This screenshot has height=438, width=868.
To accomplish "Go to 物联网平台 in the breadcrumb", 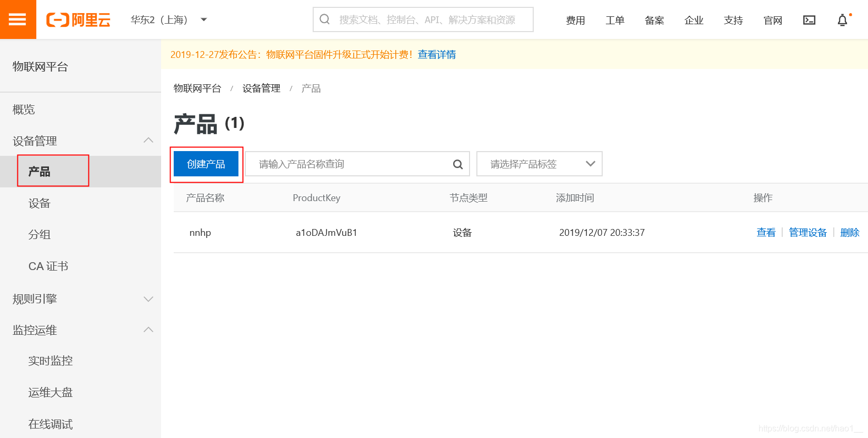I will click(197, 88).
